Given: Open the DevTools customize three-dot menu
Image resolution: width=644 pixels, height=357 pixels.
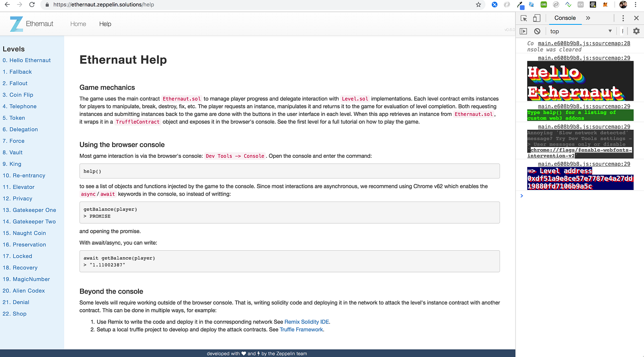Looking at the screenshot, I should pyautogui.click(x=623, y=18).
